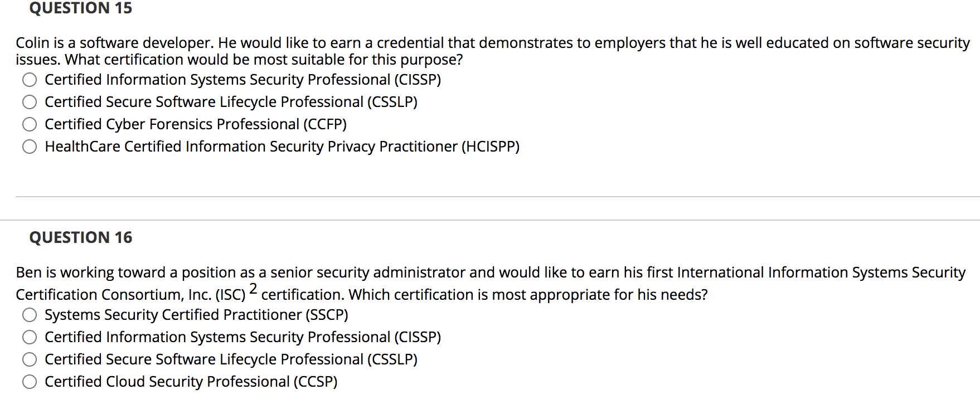Select the CSSLP option for Question 15
This screenshot has height=409, width=980.
tap(30, 103)
